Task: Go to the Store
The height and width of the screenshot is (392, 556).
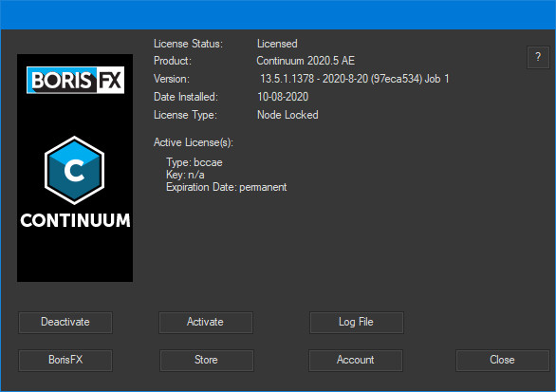Action: coord(207,360)
